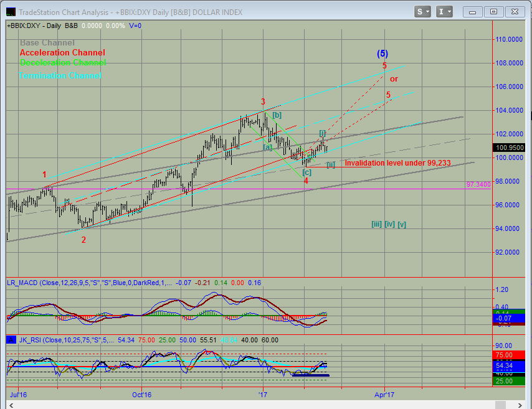The width and height of the screenshot is (532, 409).
Task: Click the RSI 75.00 red level tag
Action: [x=509, y=355]
